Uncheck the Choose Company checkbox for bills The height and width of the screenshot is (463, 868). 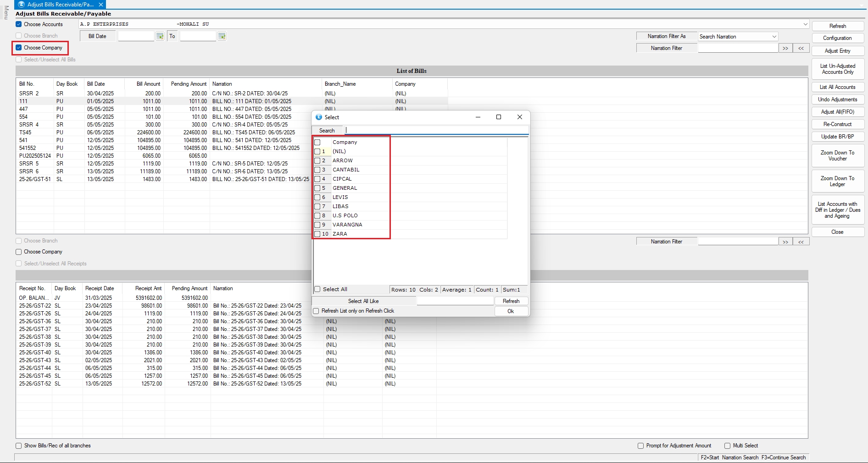(19, 48)
